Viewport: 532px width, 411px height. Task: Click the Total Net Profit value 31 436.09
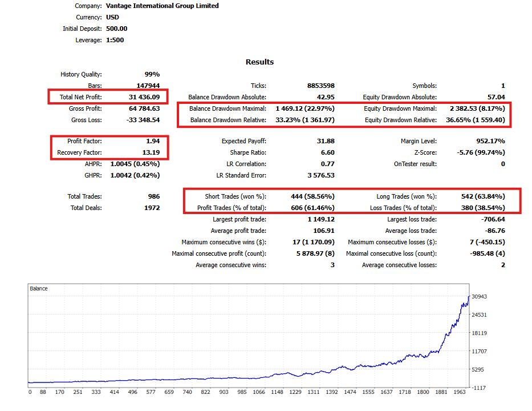point(144,97)
